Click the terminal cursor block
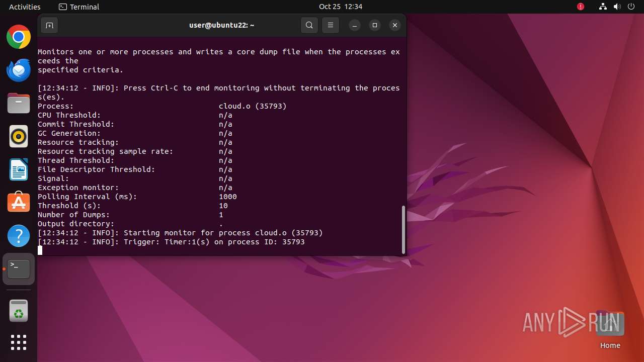The image size is (644, 362). 40,250
